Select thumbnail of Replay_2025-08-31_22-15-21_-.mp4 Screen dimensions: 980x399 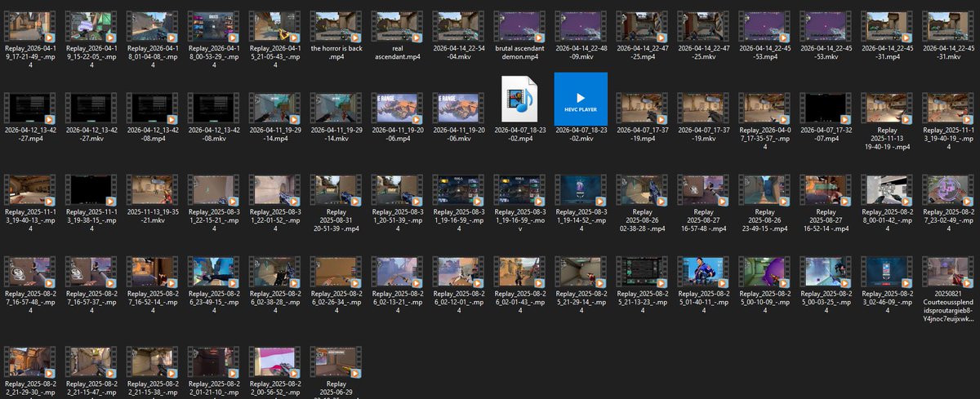213,190
